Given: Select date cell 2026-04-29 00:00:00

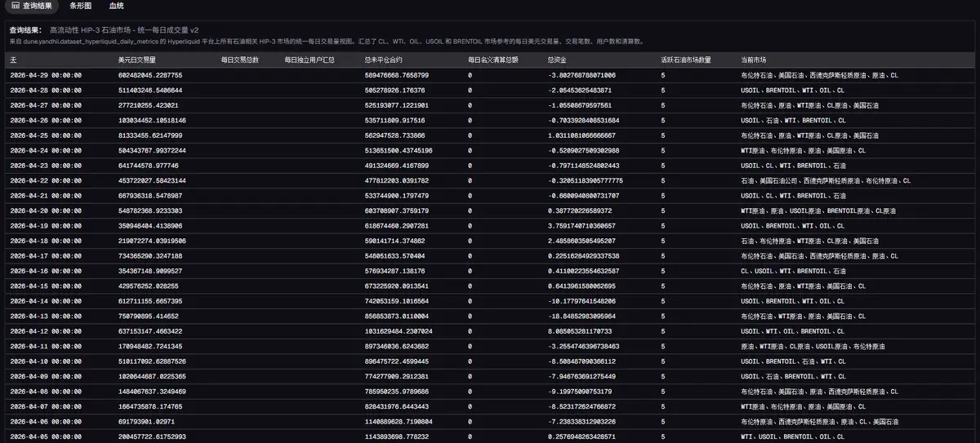Looking at the screenshot, I should click(x=46, y=75).
